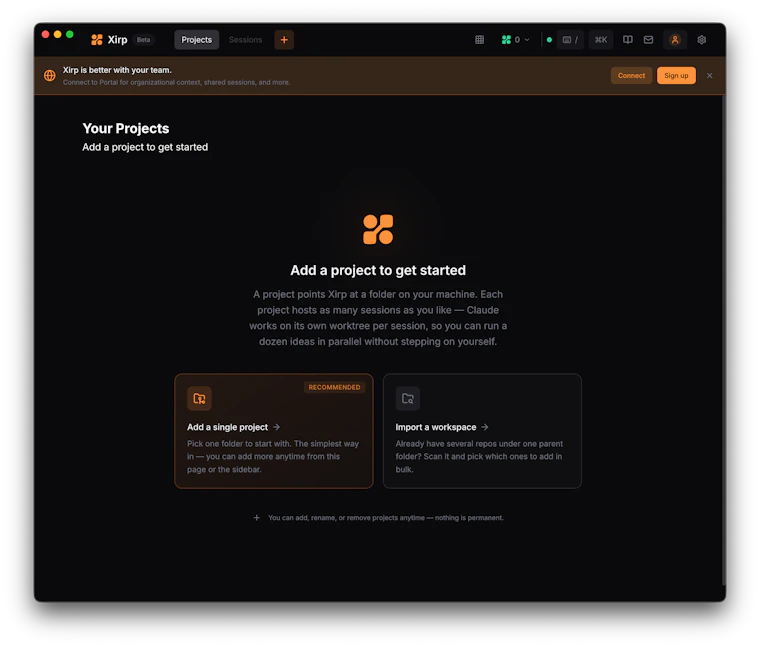Click the Your Projects heading

tap(126, 128)
